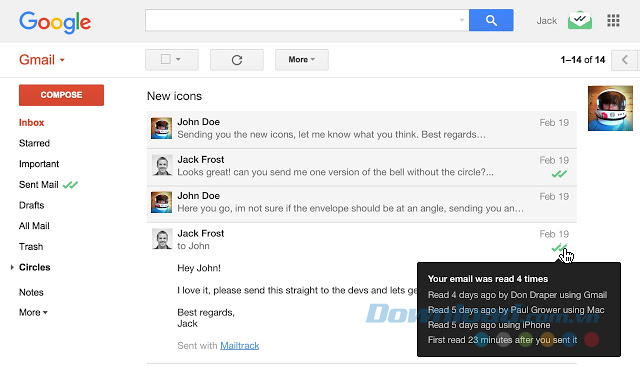Expand the Circles label
The image size is (640, 370).
point(12,268)
